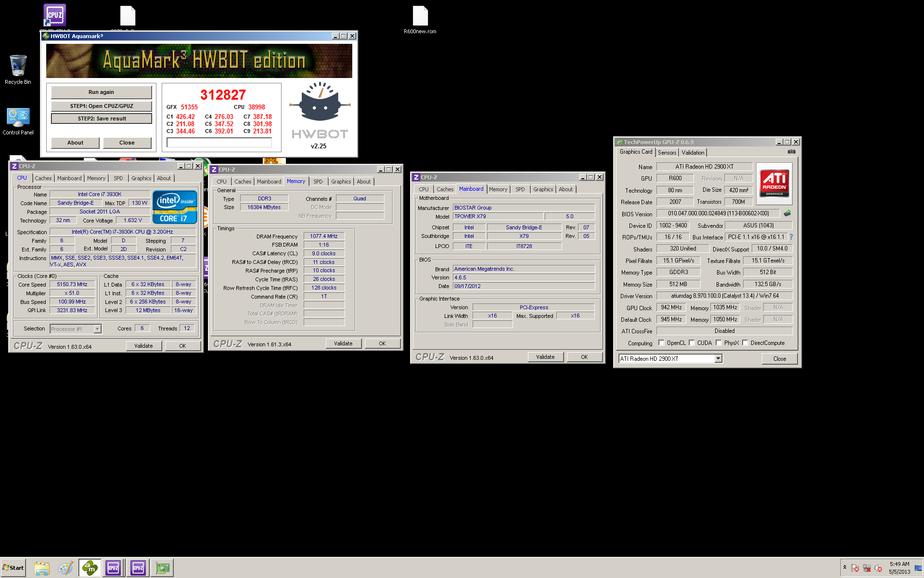Click AquaMark3 HWBOT edition banner
Screen dimensions: 924x578
(199, 61)
